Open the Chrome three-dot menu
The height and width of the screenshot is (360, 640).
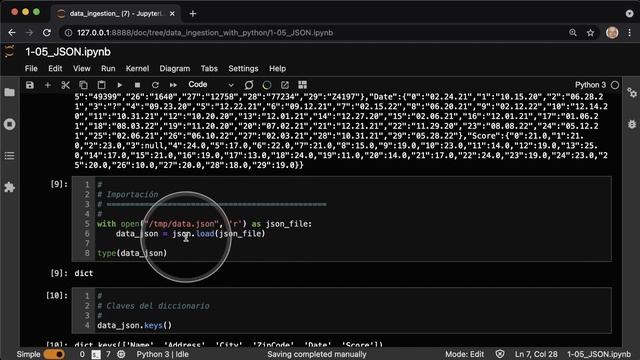pyautogui.click(x=629, y=33)
